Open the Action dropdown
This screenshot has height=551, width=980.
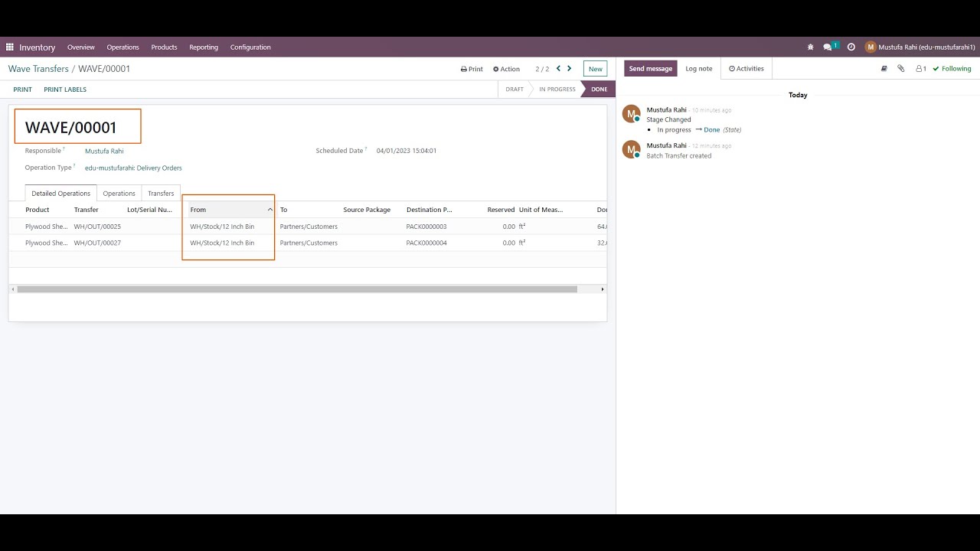pyautogui.click(x=506, y=69)
